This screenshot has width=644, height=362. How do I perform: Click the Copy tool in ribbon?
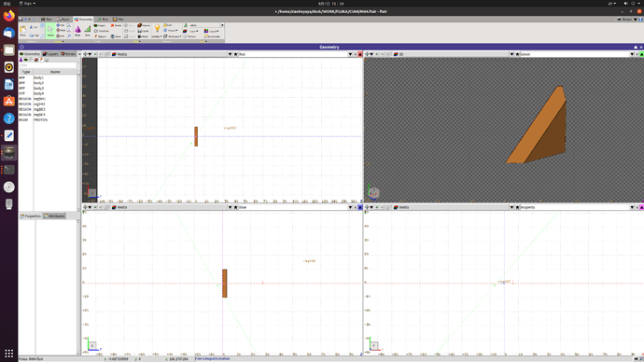point(34,35)
